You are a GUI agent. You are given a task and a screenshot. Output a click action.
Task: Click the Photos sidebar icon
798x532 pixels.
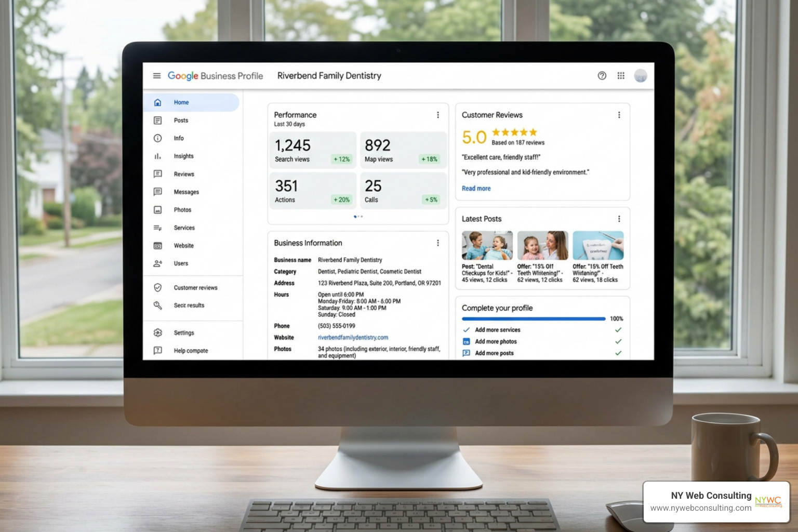tap(157, 210)
